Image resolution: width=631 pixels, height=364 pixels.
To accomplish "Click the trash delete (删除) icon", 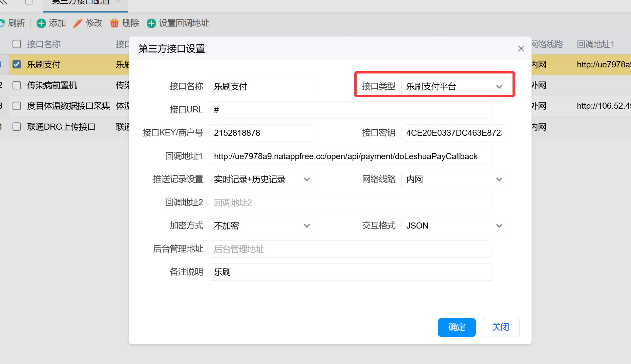I will 114,23.
